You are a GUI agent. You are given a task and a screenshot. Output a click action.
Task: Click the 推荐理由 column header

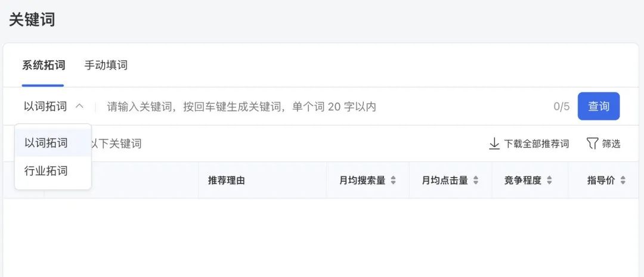(x=226, y=180)
